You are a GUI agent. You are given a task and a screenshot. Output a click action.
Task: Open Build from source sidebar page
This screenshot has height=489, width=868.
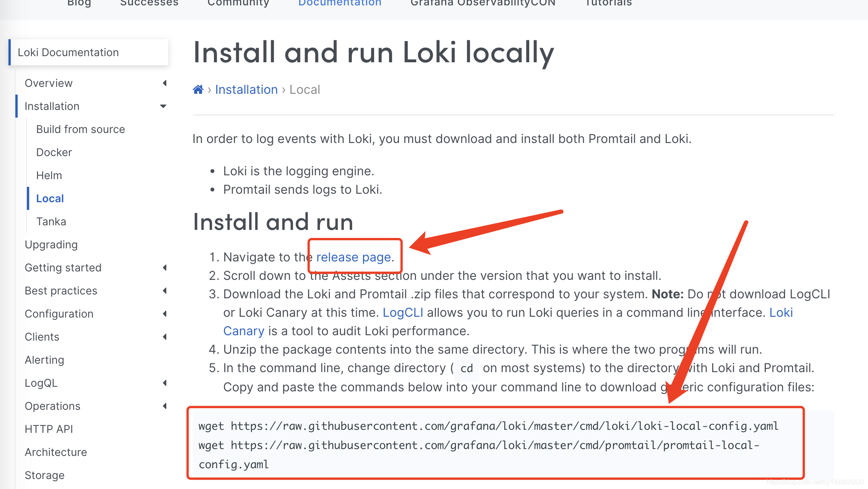(x=81, y=129)
